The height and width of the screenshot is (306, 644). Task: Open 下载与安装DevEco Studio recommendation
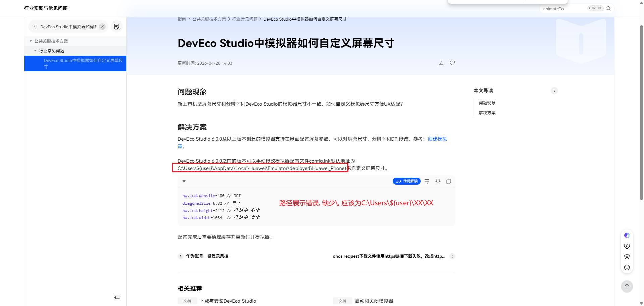point(228,301)
